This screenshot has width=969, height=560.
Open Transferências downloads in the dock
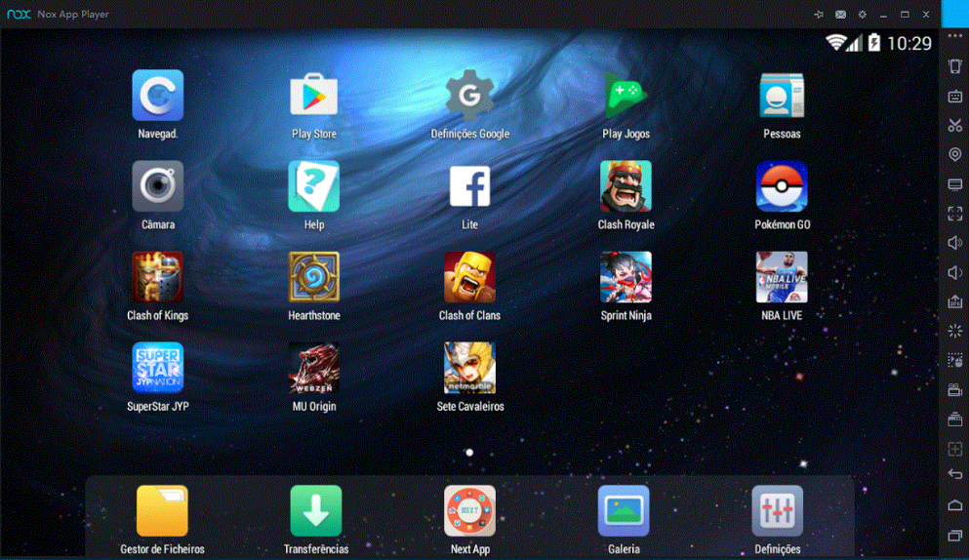click(x=316, y=510)
